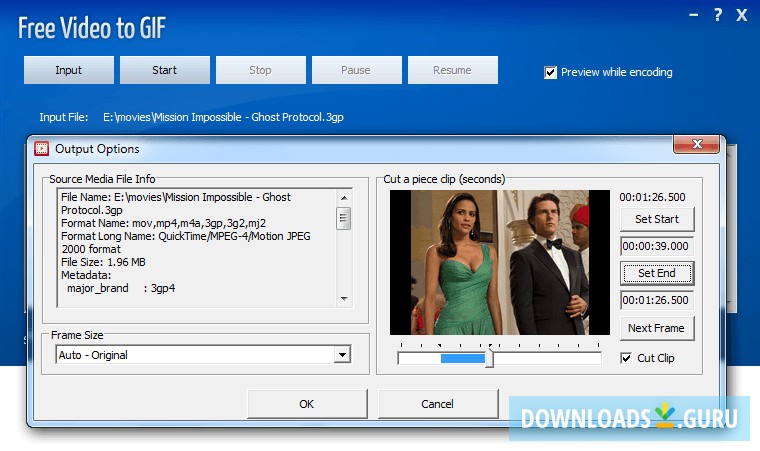
Task: Click the 'Format Name: mov,mp4,m4a,3gp,3g2,mj2' line
Action: 163,224
